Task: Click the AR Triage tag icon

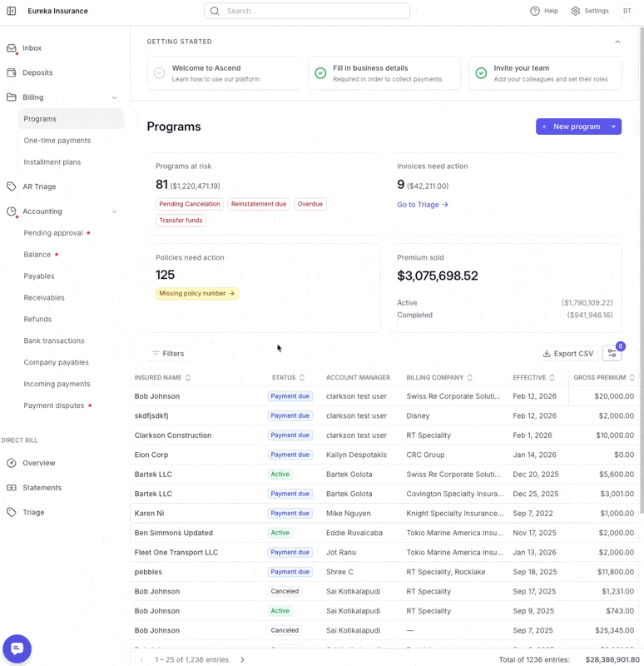Action: pos(12,186)
